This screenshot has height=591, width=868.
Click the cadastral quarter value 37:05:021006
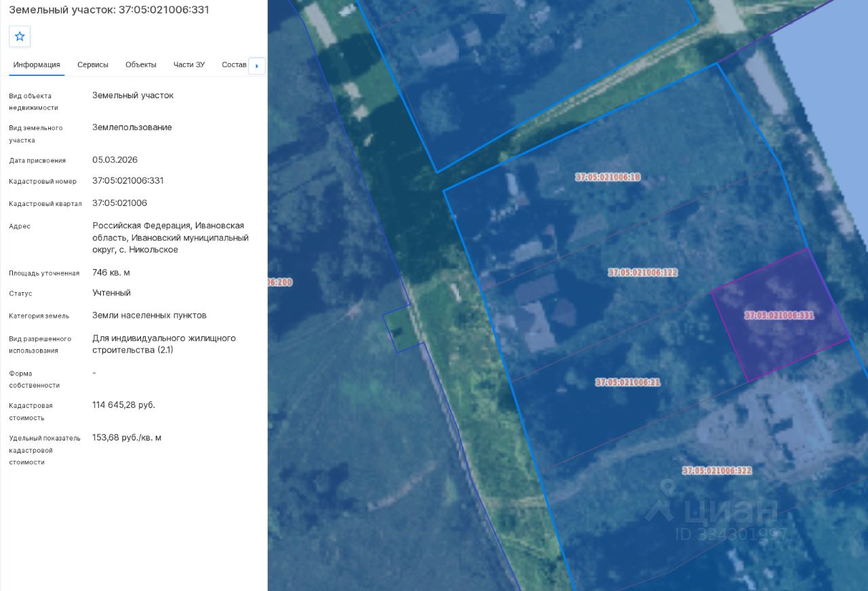tap(120, 203)
